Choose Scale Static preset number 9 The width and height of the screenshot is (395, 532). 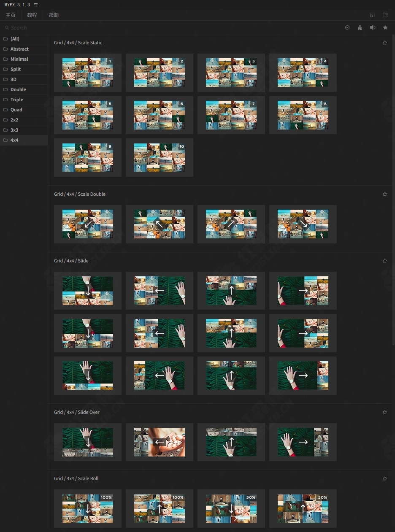coord(88,157)
